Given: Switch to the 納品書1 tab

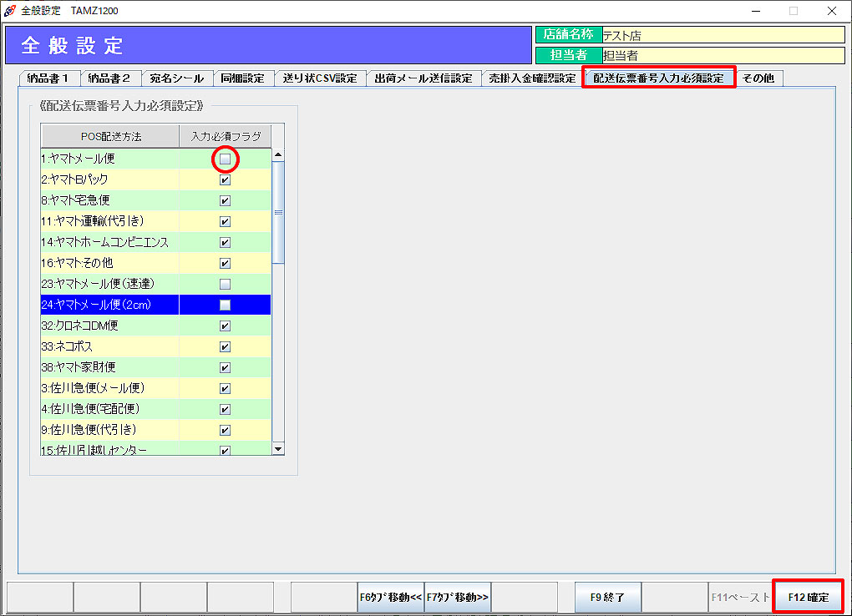Looking at the screenshot, I should point(48,78).
